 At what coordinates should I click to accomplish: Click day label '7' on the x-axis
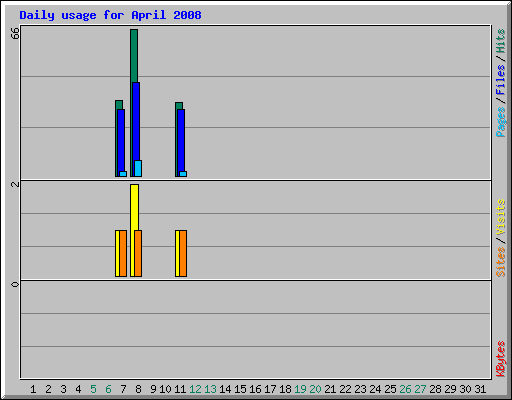click(123, 389)
